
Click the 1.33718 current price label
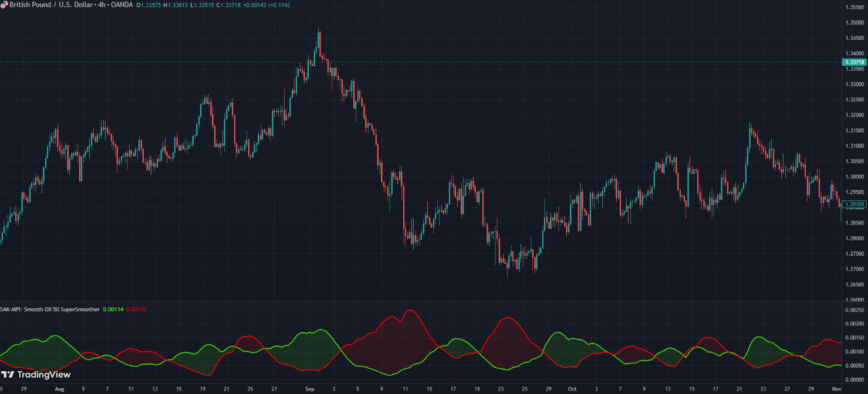[854, 62]
